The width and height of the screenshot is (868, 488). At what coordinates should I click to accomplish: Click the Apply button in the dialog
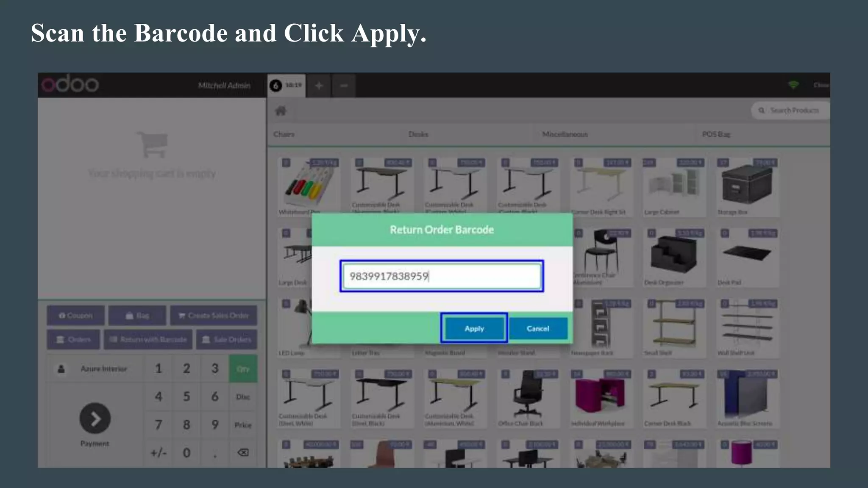pos(474,328)
